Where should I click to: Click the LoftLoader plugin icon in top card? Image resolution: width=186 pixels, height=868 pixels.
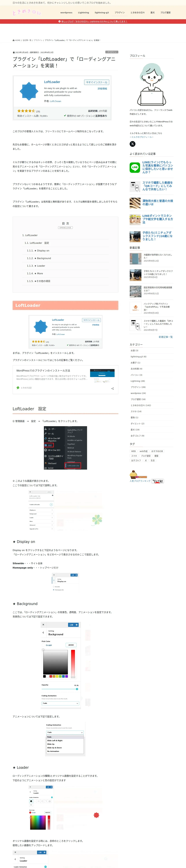tap(29, 91)
